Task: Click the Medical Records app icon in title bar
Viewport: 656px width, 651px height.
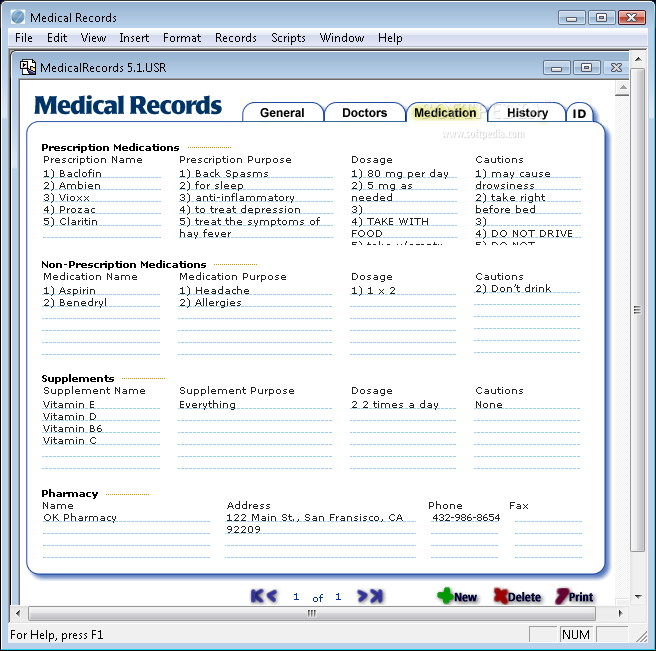Action: (18, 17)
